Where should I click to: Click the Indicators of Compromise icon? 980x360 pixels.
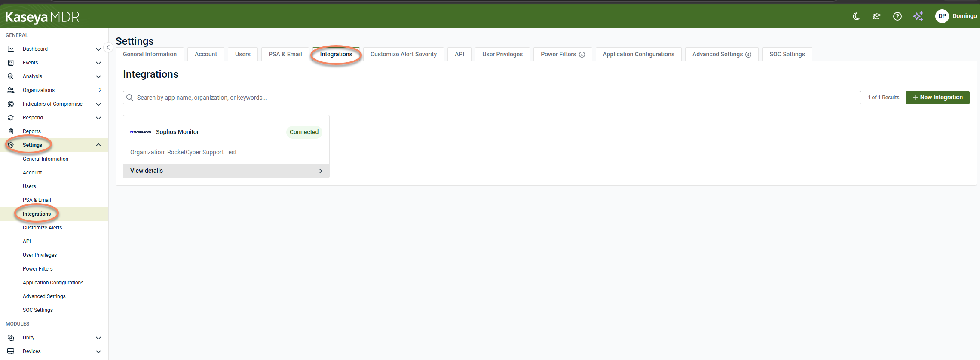click(11, 104)
